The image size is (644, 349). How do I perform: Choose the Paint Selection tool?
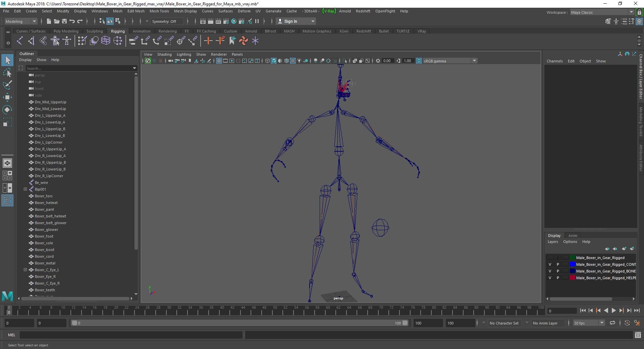[x=7, y=85]
